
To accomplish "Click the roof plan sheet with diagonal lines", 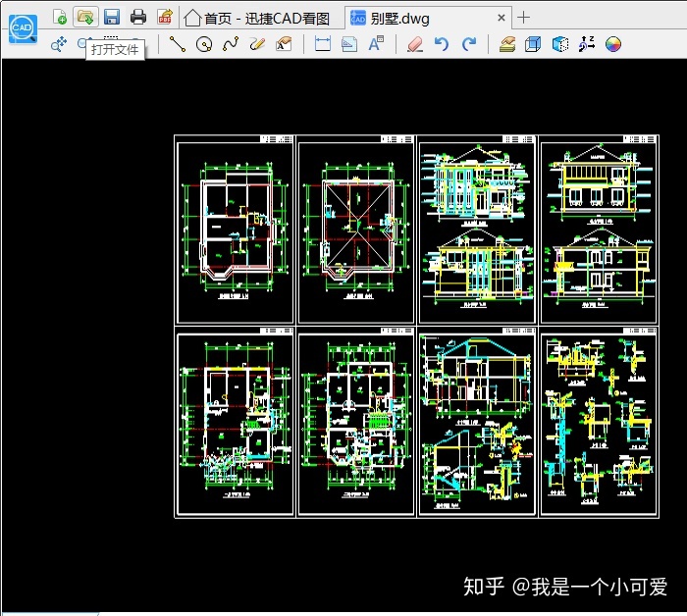I will pyautogui.click(x=355, y=230).
